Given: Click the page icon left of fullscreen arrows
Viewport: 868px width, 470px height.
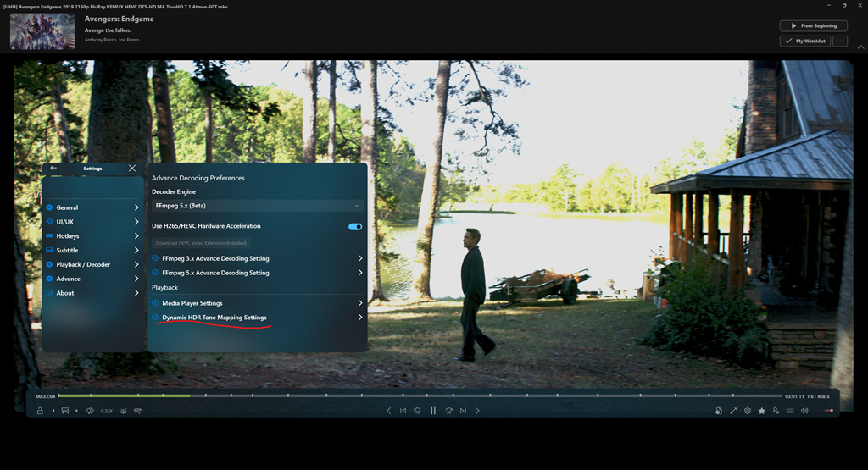Looking at the screenshot, I should pos(719,411).
